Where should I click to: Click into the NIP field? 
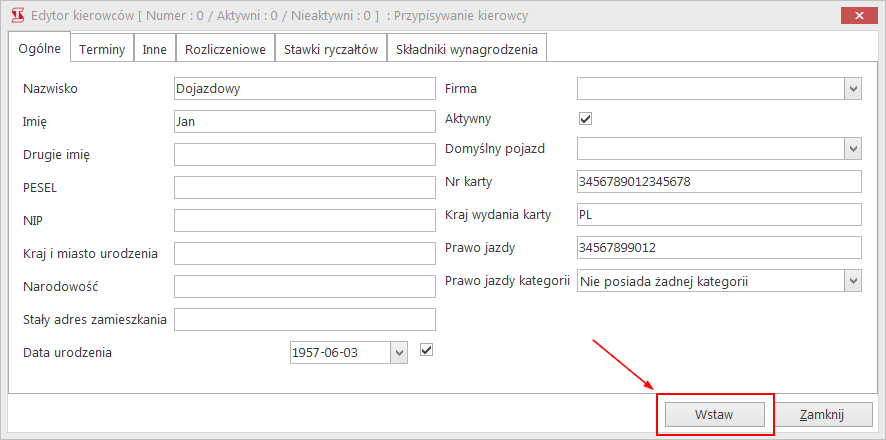point(304,220)
